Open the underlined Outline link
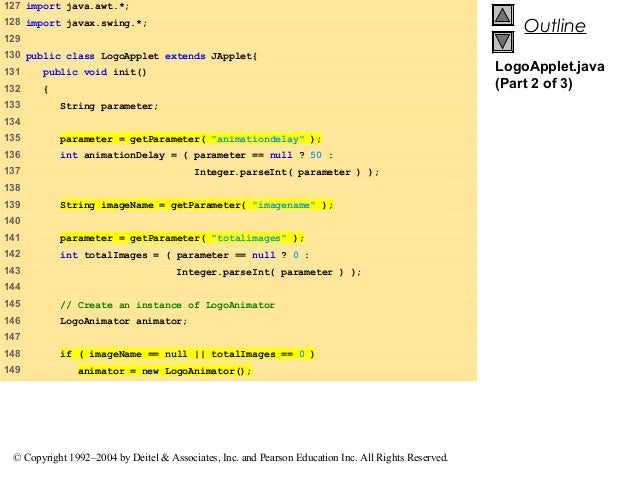 [x=555, y=26]
